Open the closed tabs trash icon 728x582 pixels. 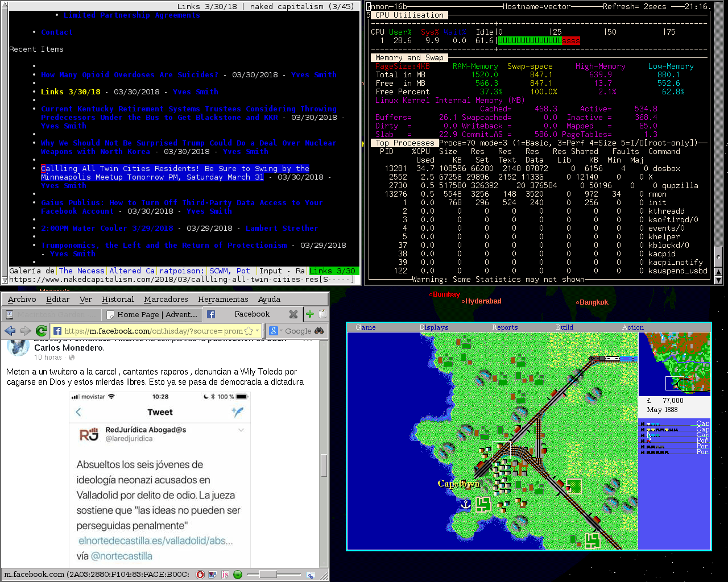pos(322,314)
